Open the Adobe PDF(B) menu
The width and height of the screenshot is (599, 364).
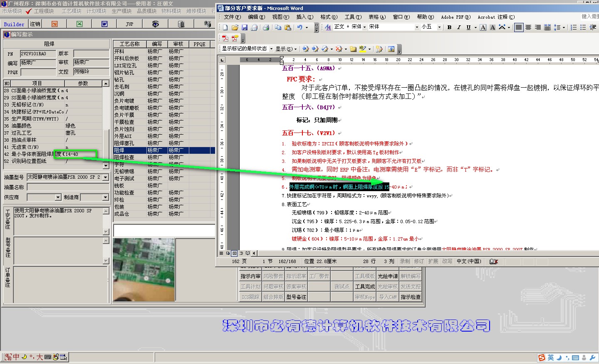(x=455, y=17)
